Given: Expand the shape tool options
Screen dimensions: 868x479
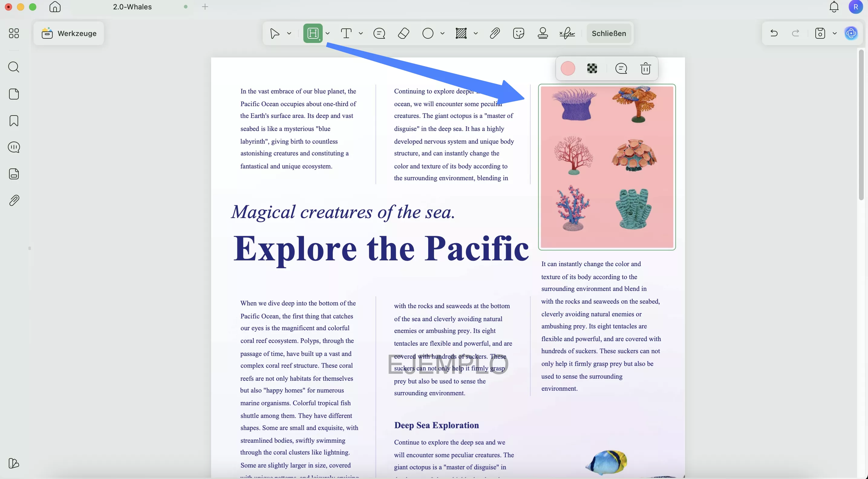Looking at the screenshot, I should [442, 33].
